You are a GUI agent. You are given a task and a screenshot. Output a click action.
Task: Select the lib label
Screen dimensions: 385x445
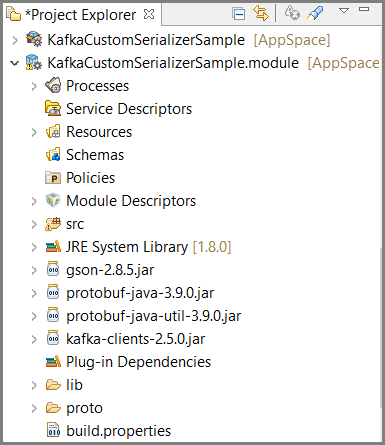click(74, 385)
